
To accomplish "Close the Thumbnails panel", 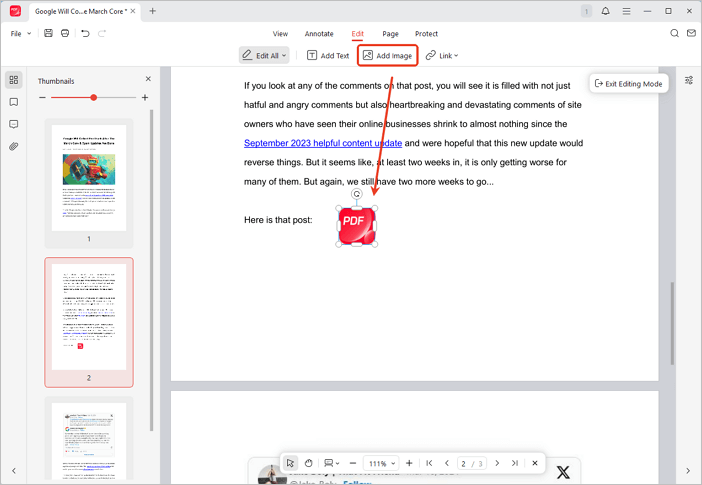I will (x=148, y=79).
